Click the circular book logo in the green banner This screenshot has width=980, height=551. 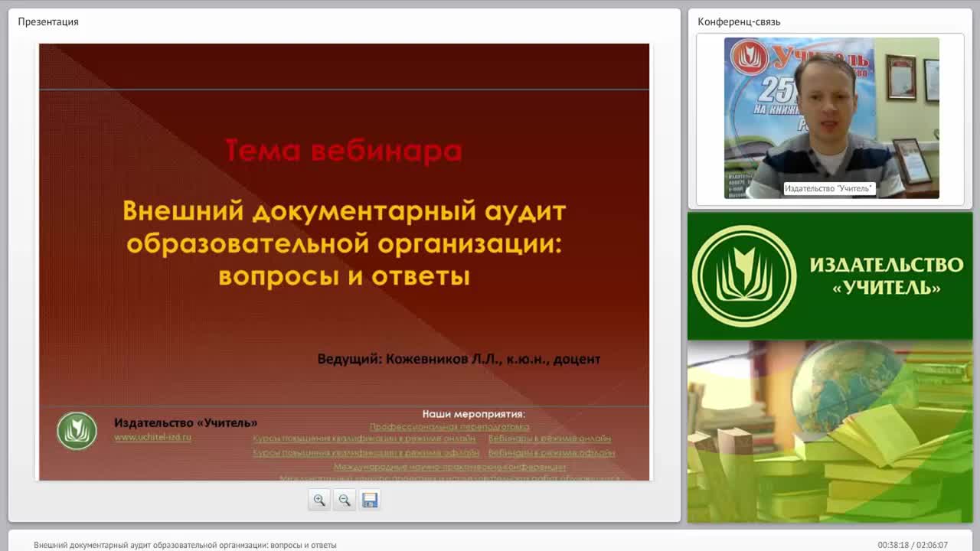tap(744, 276)
